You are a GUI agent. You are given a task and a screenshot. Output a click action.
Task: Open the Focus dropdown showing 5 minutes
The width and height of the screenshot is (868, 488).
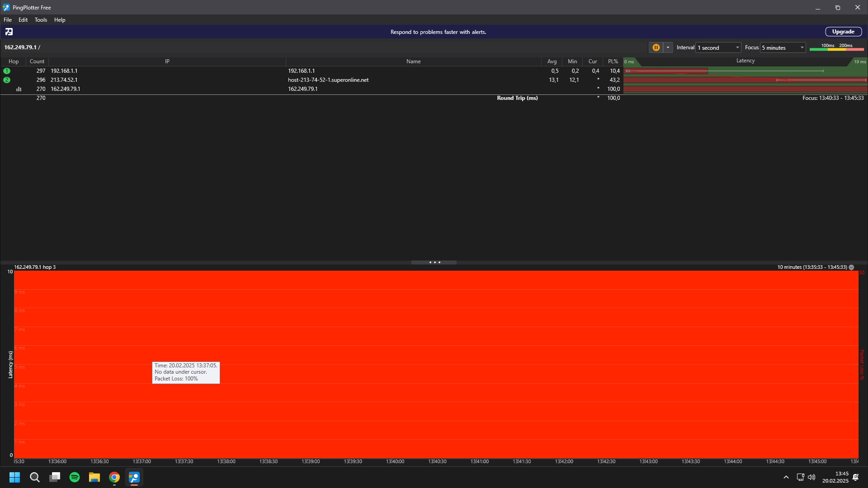click(783, 47)
